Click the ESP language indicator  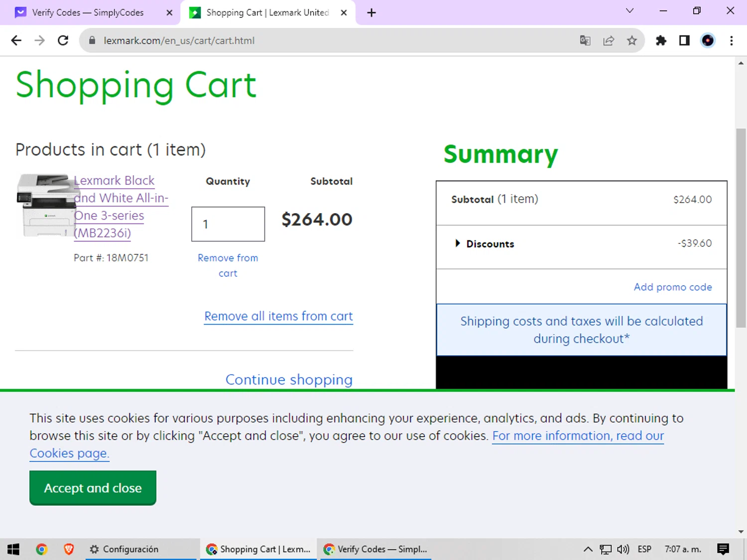(644, 549)
